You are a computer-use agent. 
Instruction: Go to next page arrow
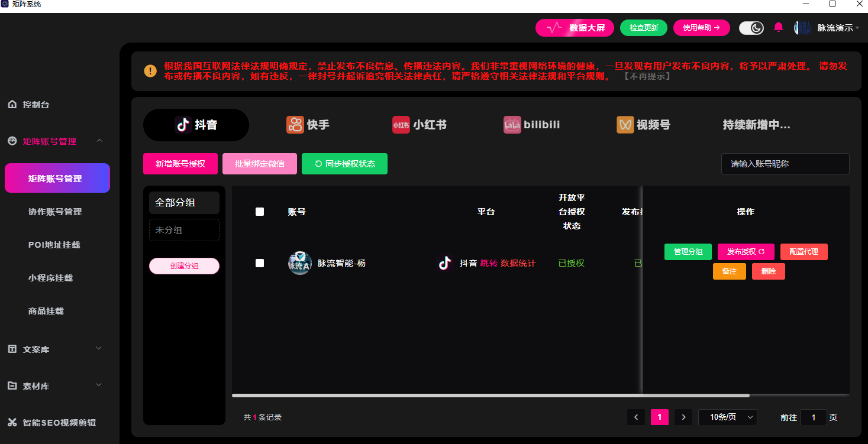coord(683,417)
